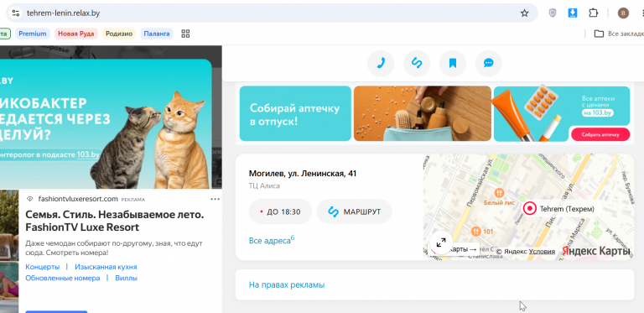The width and height of the screenshot is (644, 313).
Task: Open the Концерты ad link
Action: coord(42,267)
